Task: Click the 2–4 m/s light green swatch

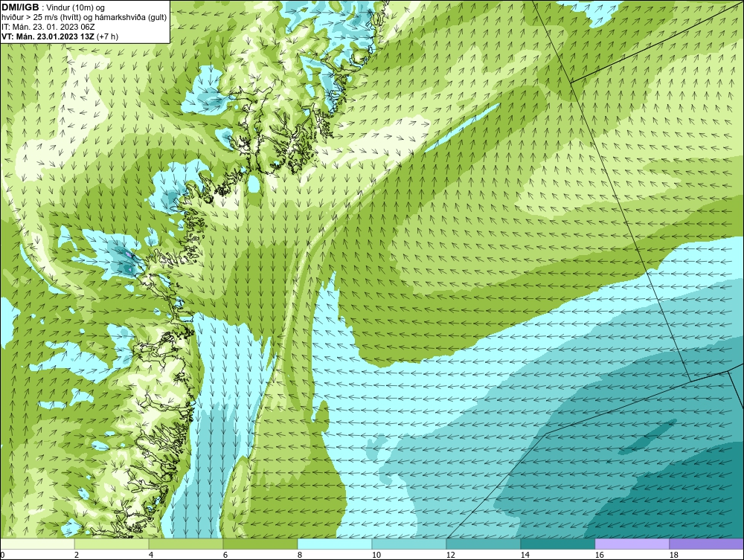Action: 112,544
